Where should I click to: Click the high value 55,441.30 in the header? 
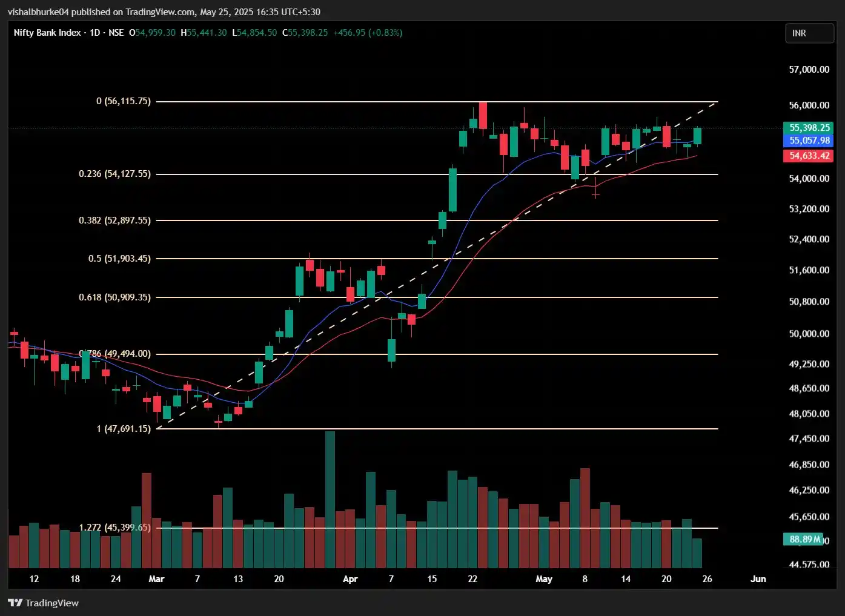click(x=207, y=33)
